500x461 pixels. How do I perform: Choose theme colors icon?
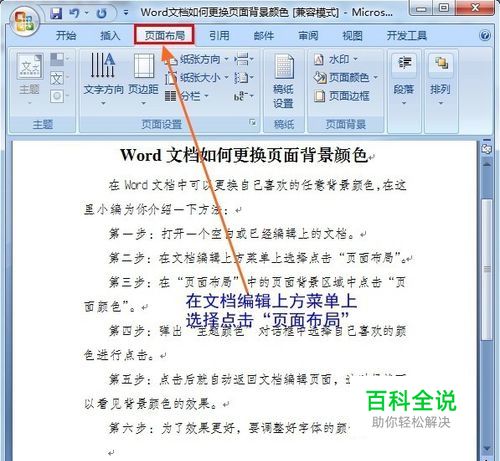pyautogui.click(x=59, y=59)
